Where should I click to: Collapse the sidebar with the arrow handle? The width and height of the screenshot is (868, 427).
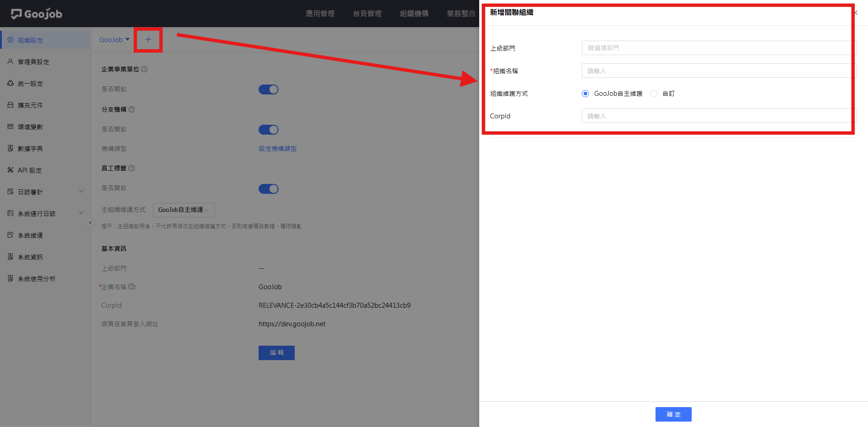(x=90, y=223)
